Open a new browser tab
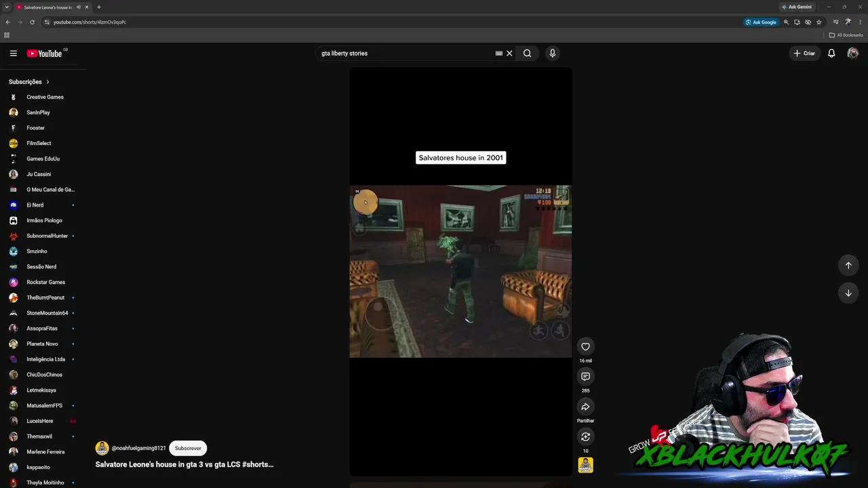868x488 pixels. pos(99,7)
